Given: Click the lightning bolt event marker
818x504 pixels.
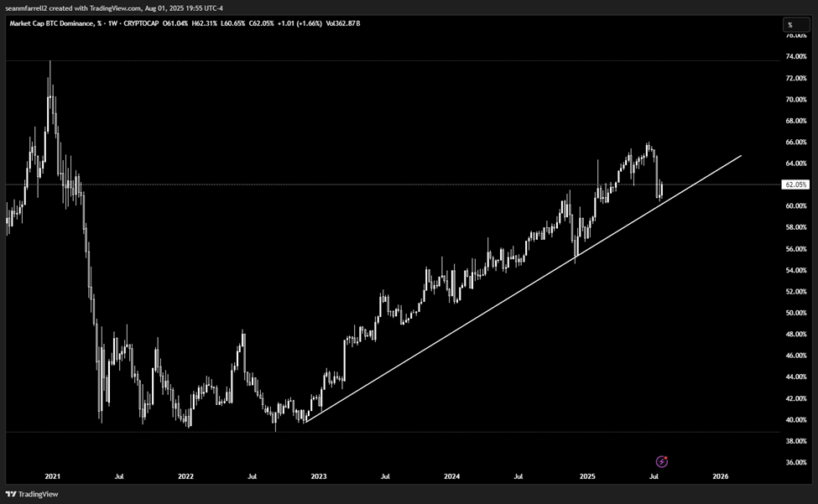Looking at the screenshot, I should coord(661,461).
